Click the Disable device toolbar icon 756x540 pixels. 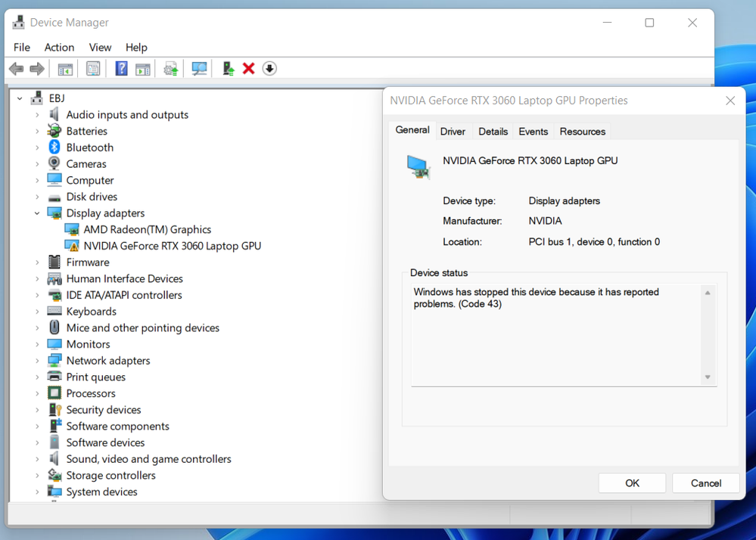coord(269,68)
